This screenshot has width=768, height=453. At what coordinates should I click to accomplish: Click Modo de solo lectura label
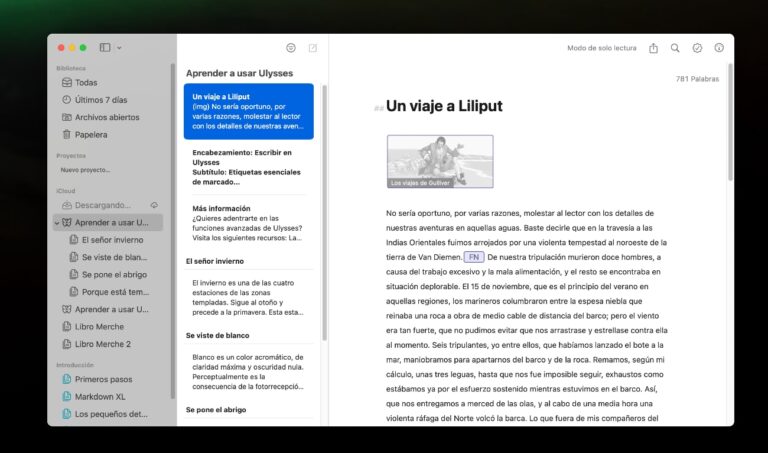[602, 48]
